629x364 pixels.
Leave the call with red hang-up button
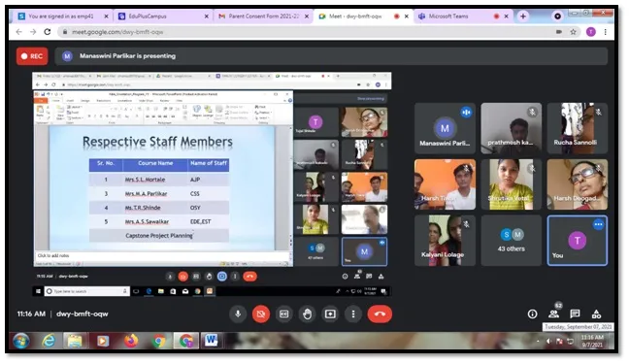[x=380, y=314]
